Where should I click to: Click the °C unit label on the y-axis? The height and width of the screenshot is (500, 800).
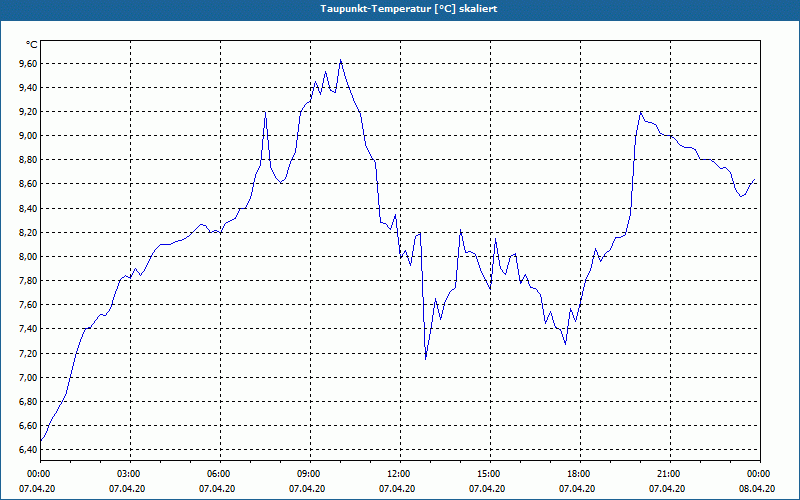32,45
